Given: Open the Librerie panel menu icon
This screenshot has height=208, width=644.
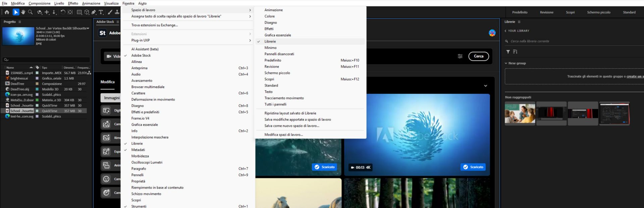Looking at the screenshot, I should click(x=519, y=22).
